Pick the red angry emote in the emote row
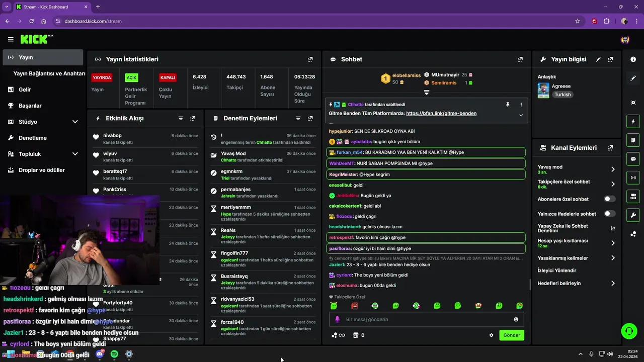Screen dimensions: 644x362 coord(354,306)
